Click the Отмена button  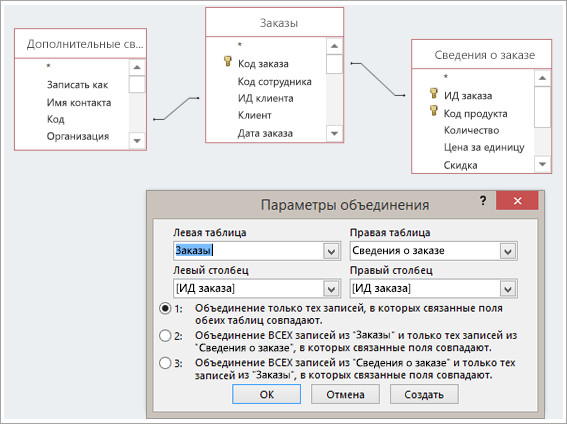pyautogui.click(x=345, y=394)
